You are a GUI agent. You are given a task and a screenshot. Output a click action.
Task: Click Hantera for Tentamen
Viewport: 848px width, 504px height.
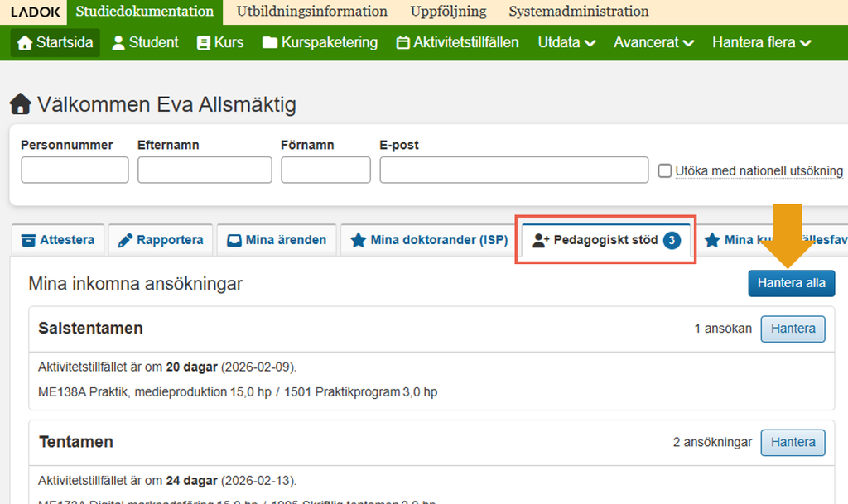793,442
